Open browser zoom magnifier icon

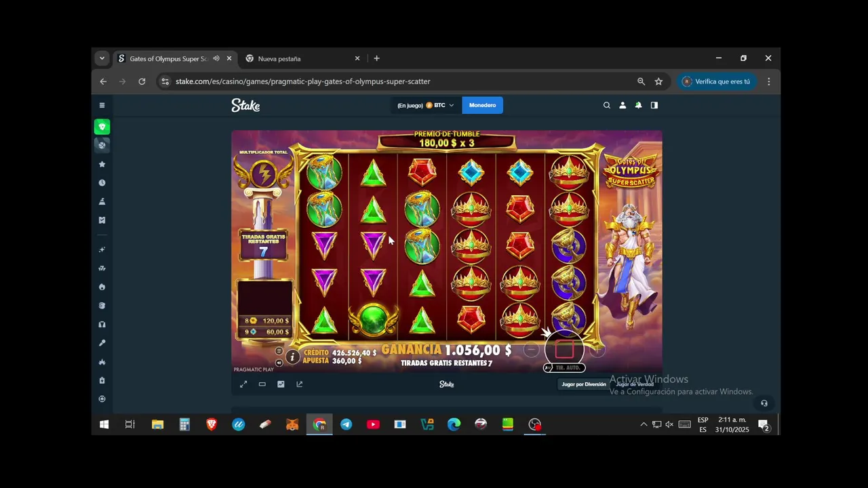[x=641, y=81]
